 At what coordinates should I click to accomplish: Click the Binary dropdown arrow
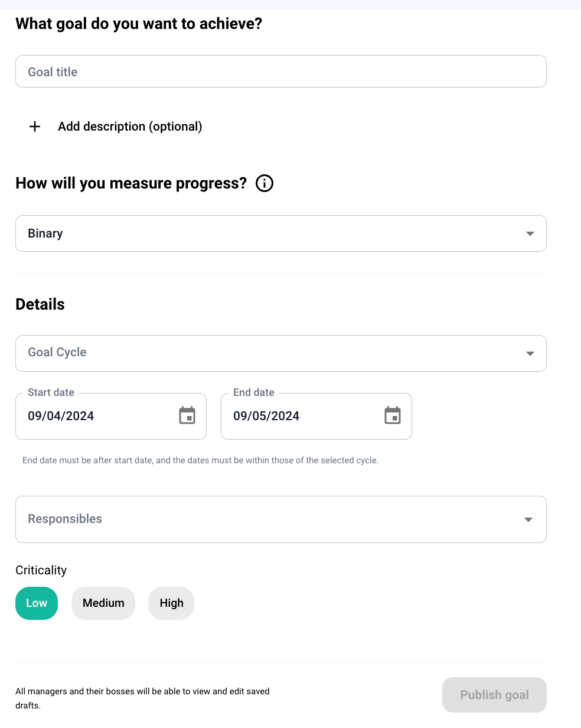pyautogui.click(x=530, y=233)
